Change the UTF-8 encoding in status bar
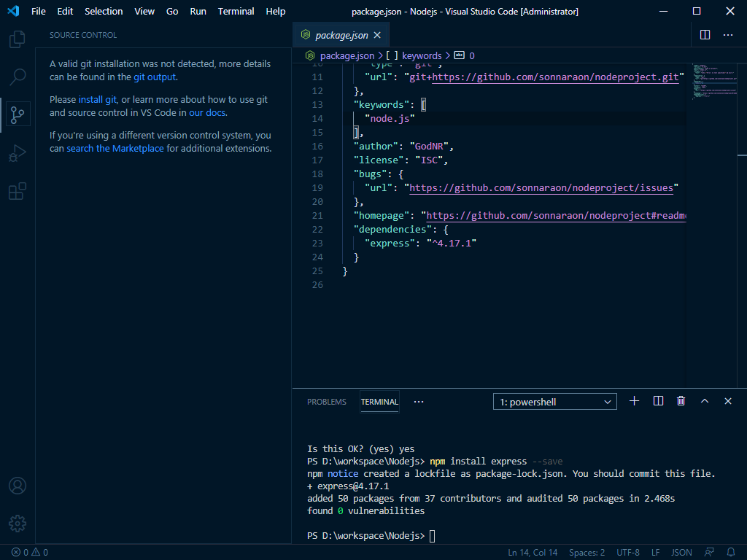Viewport: 747px width, 560px height. tap(628, 553)
